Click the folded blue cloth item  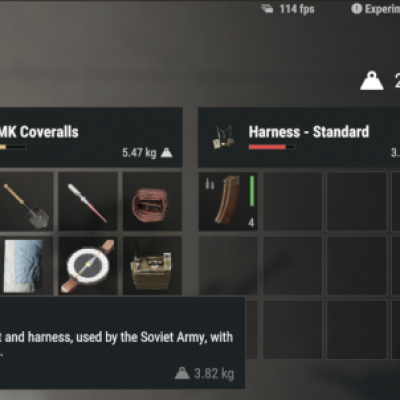pyautogui.click(x=26, y=266)
